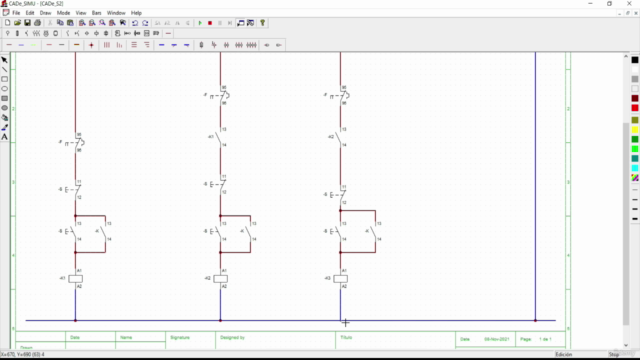Click the green key help icon

click(x=262, y=23)
